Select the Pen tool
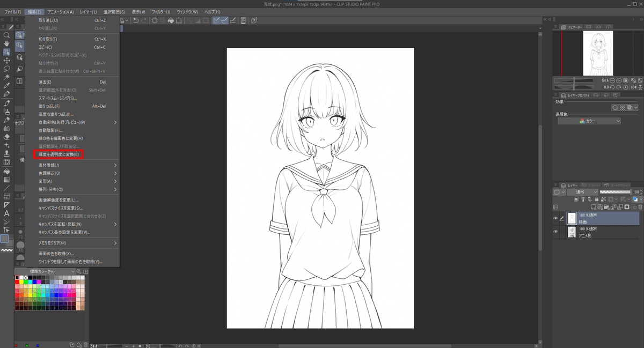Screen dimensions: 644x348 (6, 93)
